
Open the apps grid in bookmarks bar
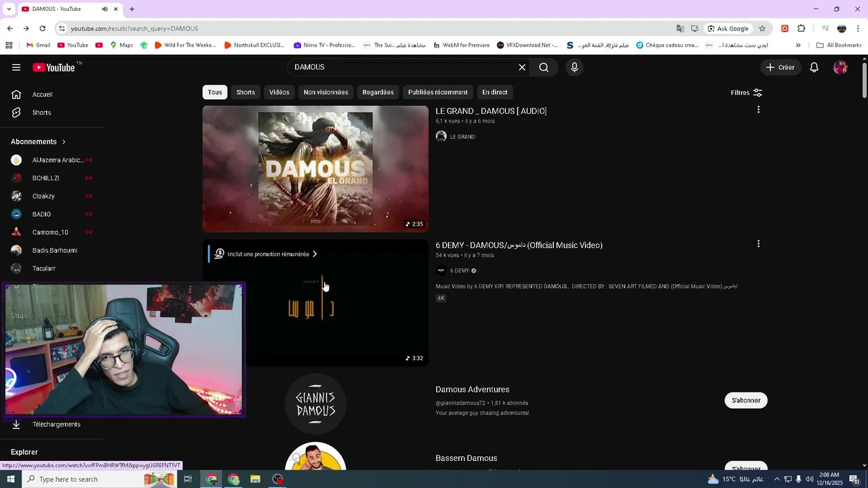[9, 45]
